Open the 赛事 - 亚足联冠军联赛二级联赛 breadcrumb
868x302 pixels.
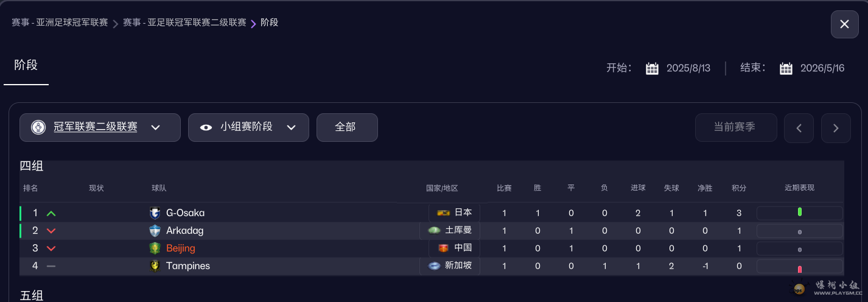184,23
